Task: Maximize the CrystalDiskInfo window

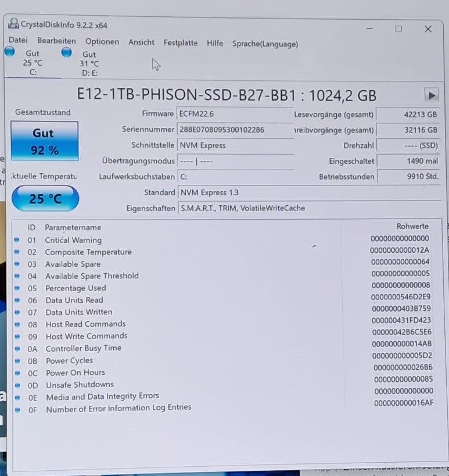Action: (398, 28)
